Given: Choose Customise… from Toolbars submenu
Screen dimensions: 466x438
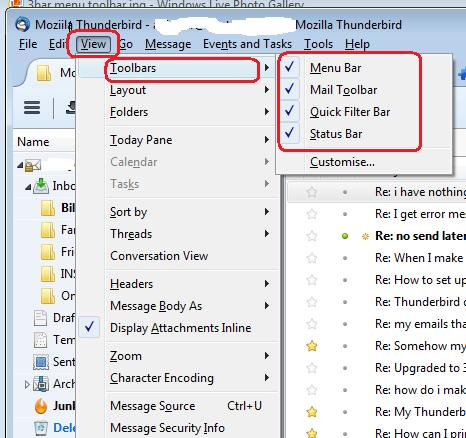Looking at the screenshot, I should [342, 162].
